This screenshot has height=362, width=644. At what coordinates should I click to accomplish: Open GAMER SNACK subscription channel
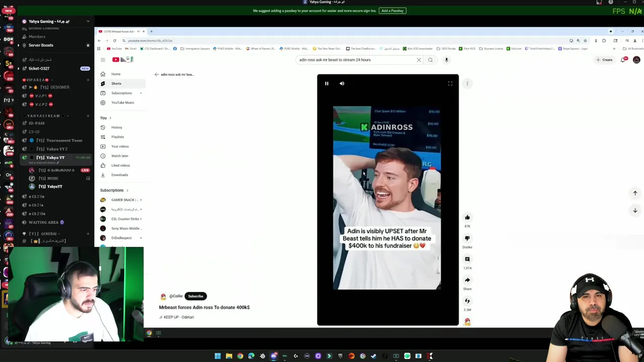pyautogui.click(x=121, y=200)
